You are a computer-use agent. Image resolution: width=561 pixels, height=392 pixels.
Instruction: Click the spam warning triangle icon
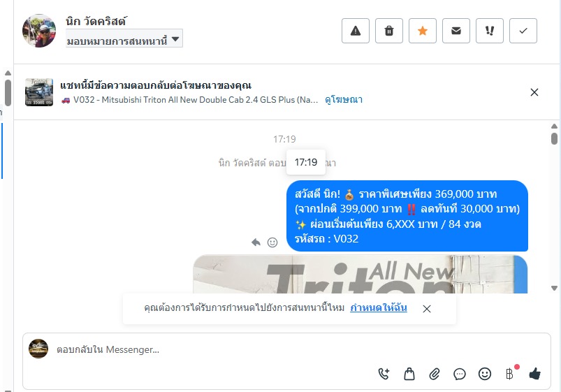pos(356,31)
